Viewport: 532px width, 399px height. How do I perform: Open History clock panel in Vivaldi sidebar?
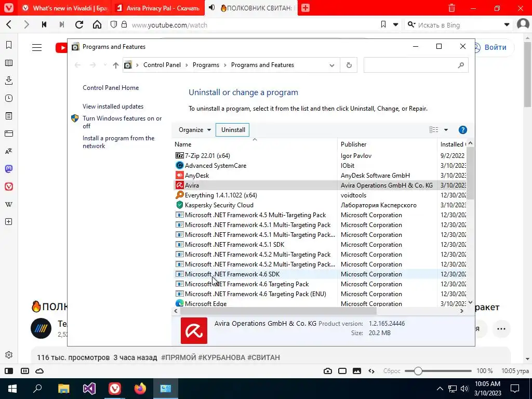click(x=9, y=98)
